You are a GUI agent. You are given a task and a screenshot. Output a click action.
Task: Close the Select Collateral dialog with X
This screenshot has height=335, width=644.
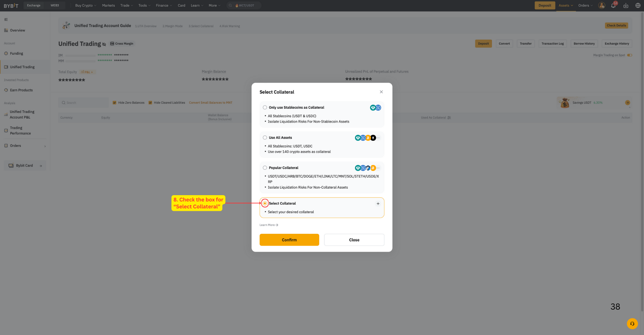(x=381, y=92)
